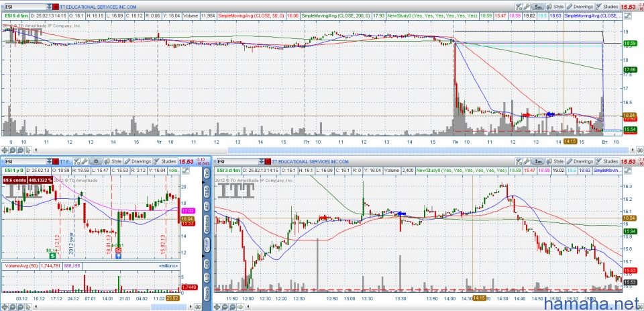Click 25.02 highlighted date label on daily axis
The image size is (644, 311).
(x=173, y=298)
